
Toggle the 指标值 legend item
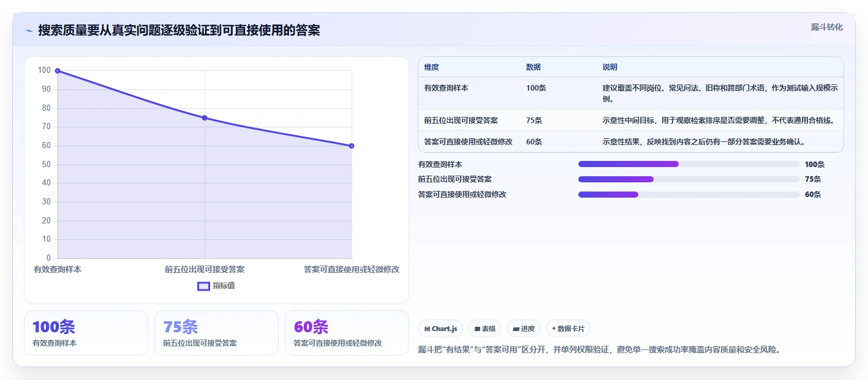(216, 286)
